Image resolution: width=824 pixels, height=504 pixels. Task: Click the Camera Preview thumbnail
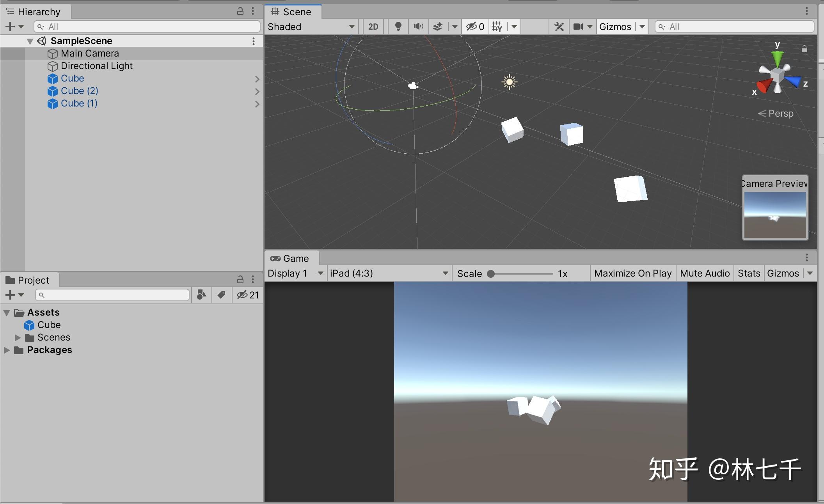774,215
